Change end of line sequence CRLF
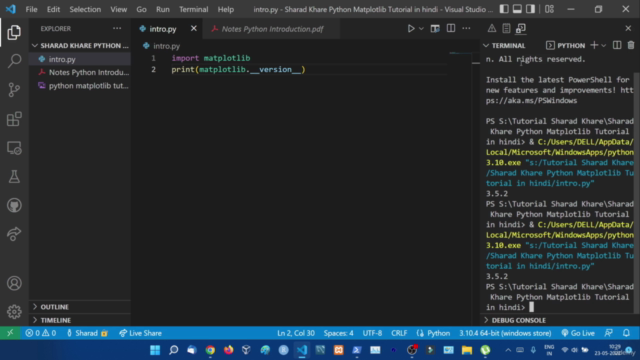The width and height of the screenshot is (640, 360). pos(399,333)
